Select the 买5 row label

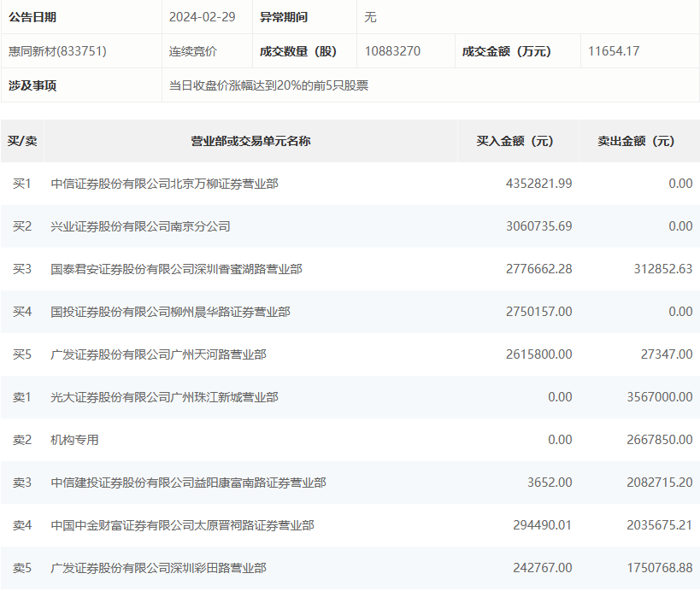(22, 354)
